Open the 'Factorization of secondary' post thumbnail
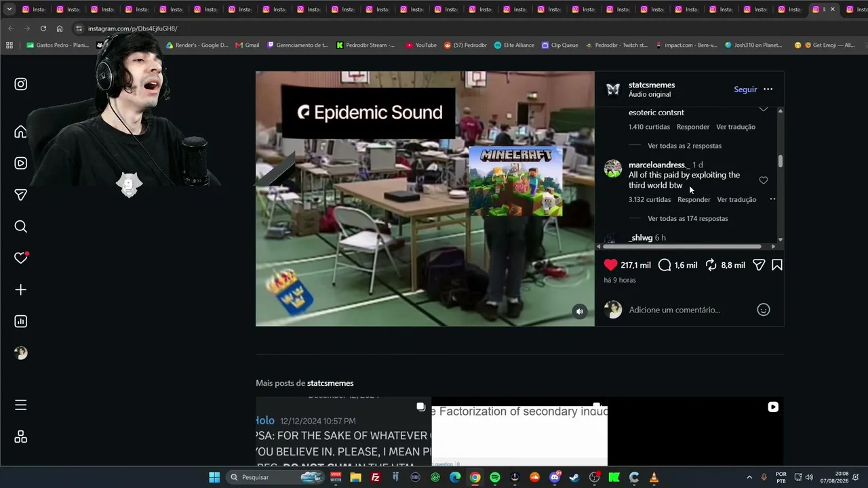 [x=519, y=431]
